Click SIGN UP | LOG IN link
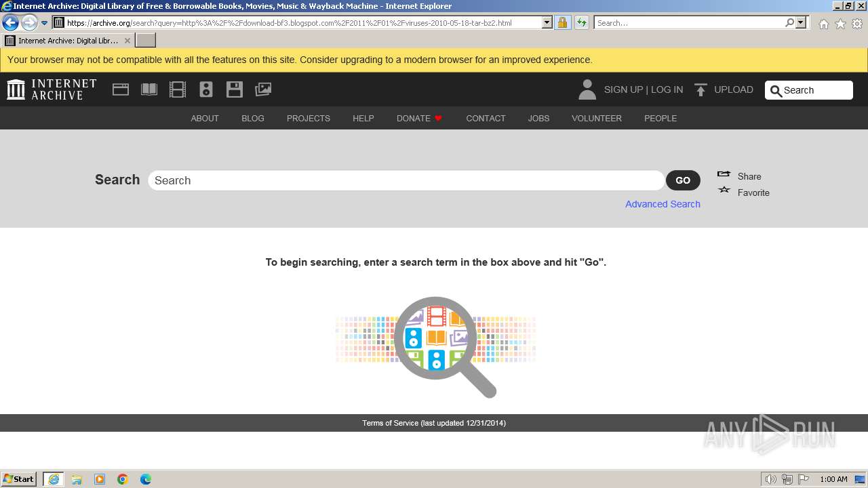The width and height of the screenshot is (868, 488). 644,89
